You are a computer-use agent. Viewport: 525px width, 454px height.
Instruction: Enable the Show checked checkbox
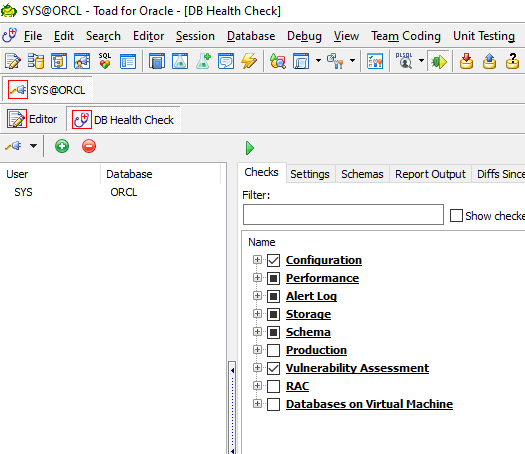tap(456, 216)
